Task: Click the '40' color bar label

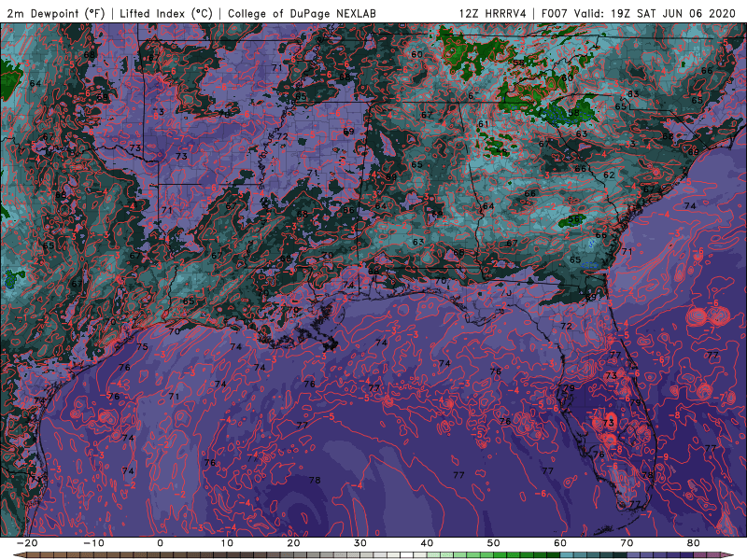Action: [427, 543]
